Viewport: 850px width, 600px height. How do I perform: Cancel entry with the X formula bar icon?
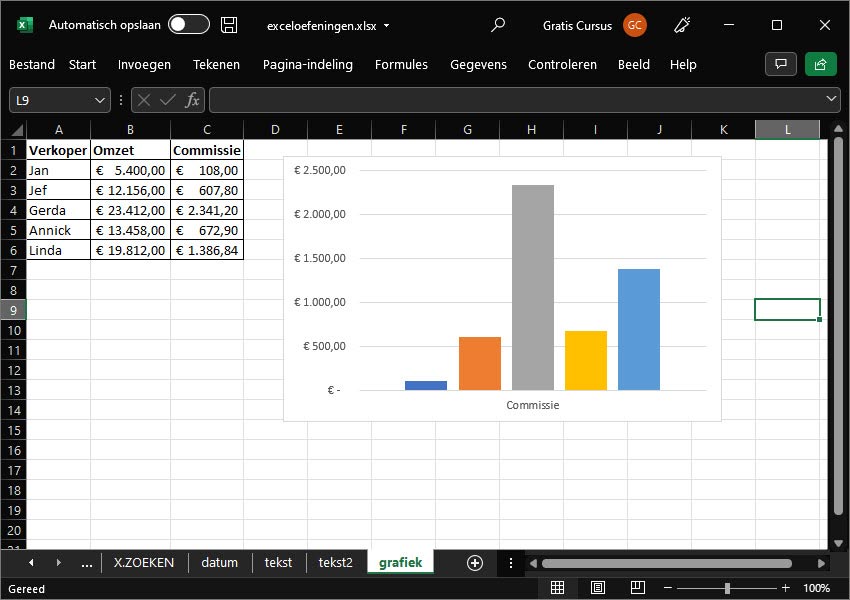pos(144,100)
